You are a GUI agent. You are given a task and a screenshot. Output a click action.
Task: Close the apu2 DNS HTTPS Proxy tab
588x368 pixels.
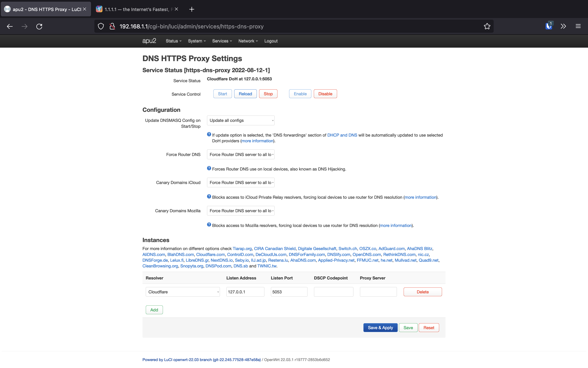pyautogui.click(x=85, y=9)
